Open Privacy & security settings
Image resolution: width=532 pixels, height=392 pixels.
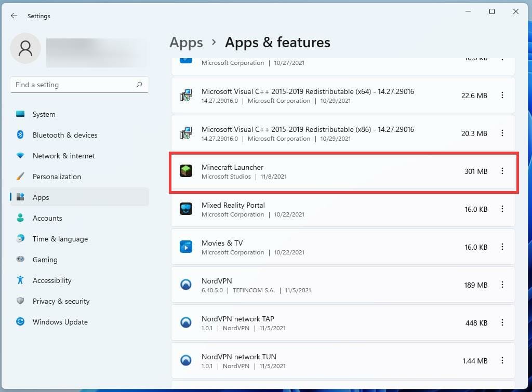pos(79,301)
